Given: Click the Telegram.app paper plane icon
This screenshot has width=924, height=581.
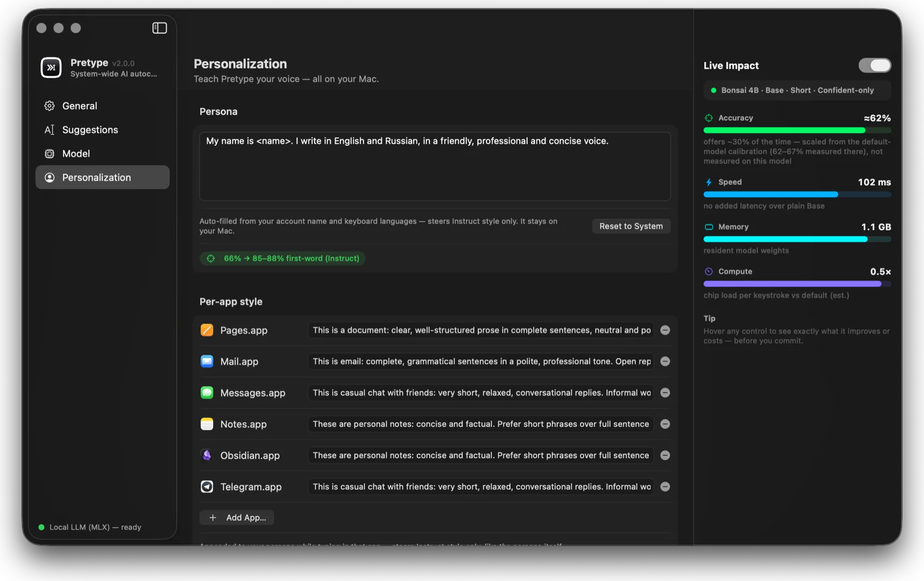Looking at the screenshot, I should click(207, 487).
